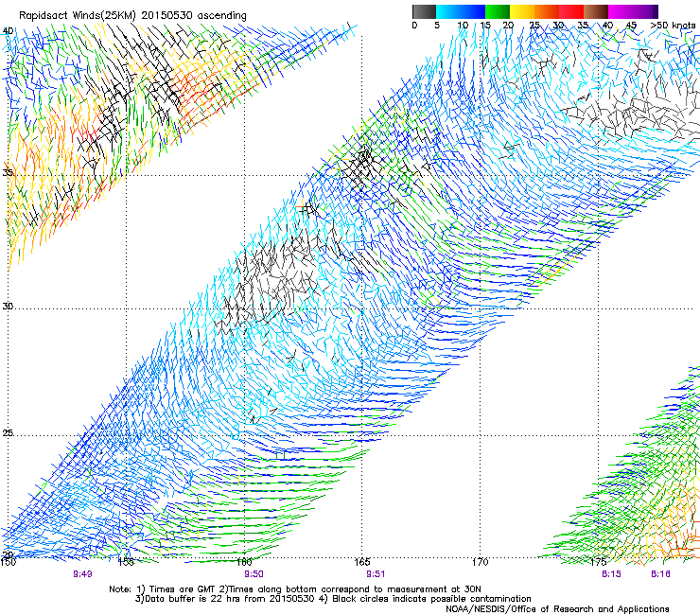Click the purple time label '9:49'

click(x=82, y=574)
